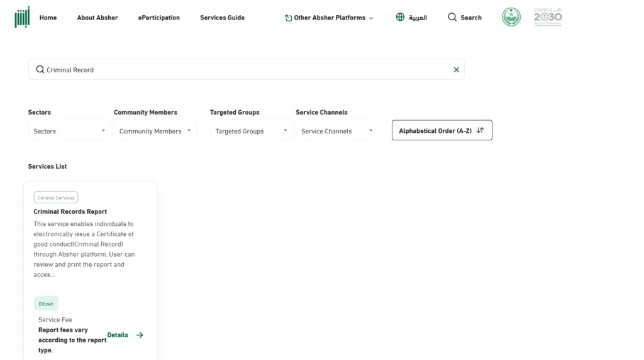Open the Sectors dropdown

69,131
